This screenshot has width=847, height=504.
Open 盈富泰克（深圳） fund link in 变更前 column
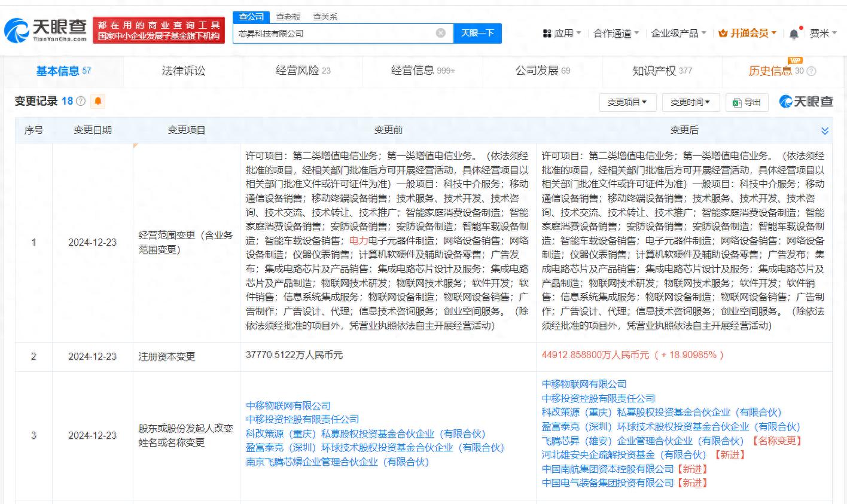[x=375, y=447]
